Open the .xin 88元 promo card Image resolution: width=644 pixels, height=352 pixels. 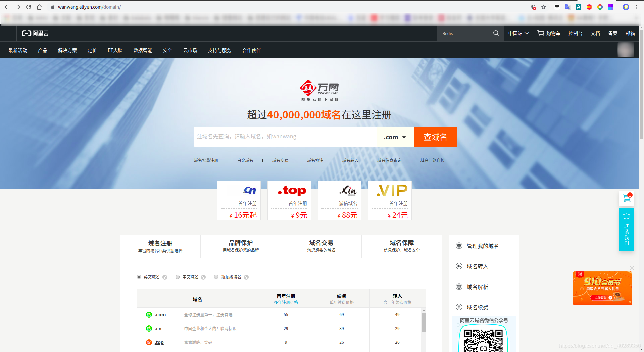339,201
